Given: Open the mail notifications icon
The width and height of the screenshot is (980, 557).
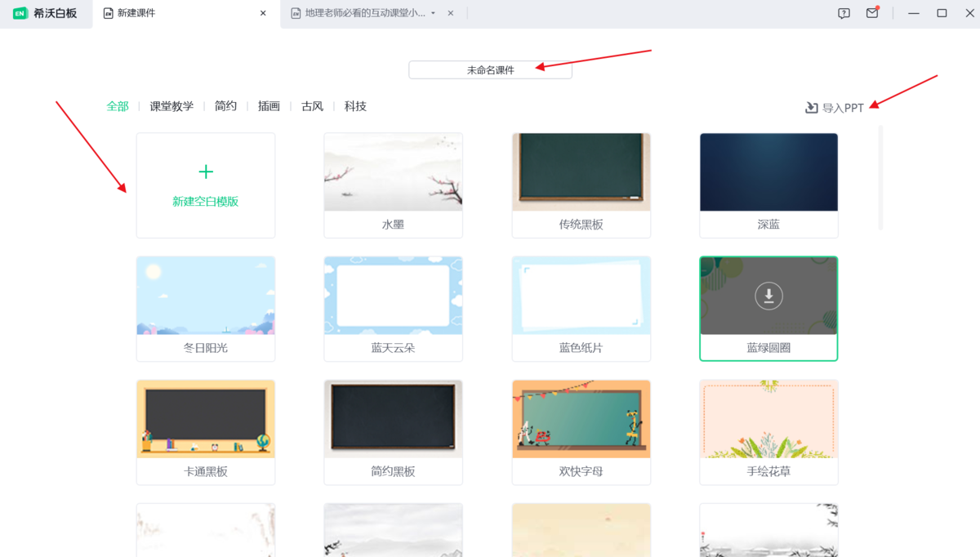Looking at the screenshot, I should point(872,13).
